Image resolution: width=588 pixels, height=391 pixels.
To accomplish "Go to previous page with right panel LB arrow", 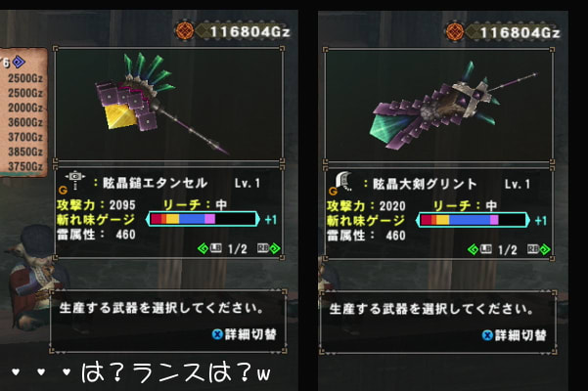I will [x=479, y=249].
